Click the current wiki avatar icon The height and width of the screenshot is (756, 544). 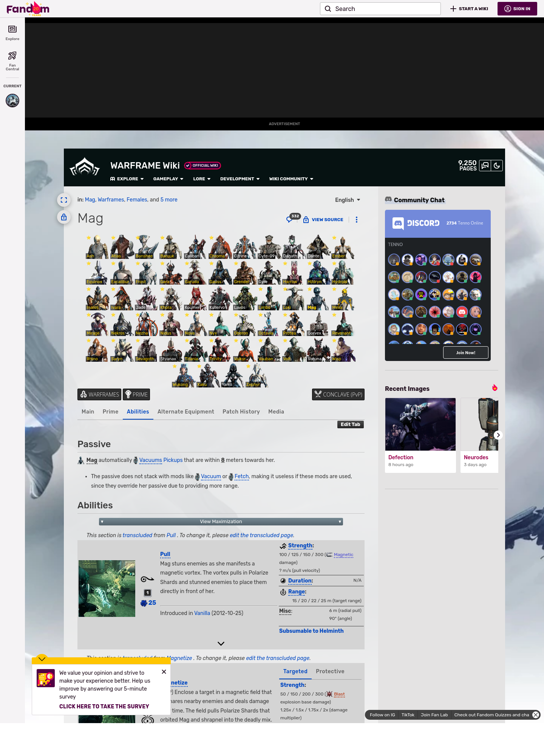12,101
